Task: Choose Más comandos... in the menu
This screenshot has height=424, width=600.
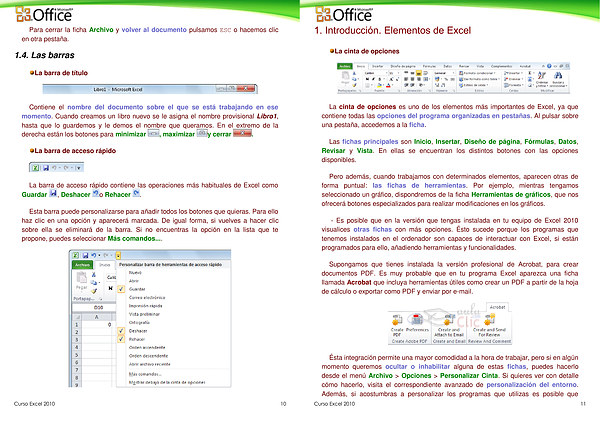Action: [x=145, y=374]
